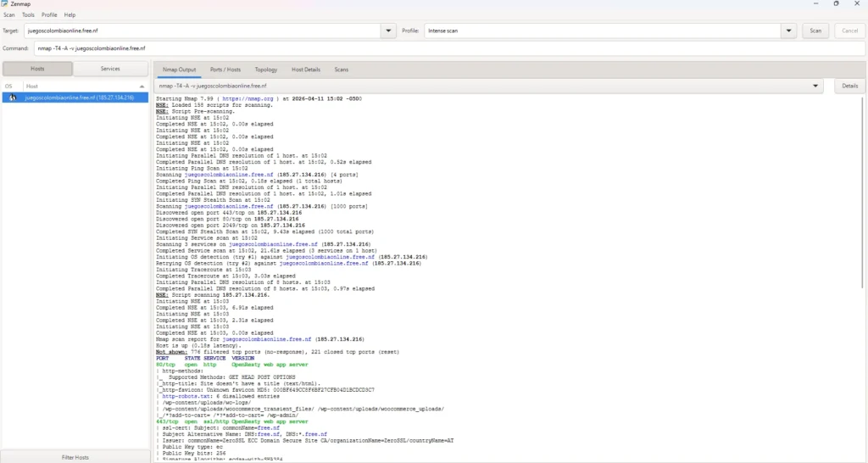
Task: Show the Hosts list panel
Action: click(37, 69)
